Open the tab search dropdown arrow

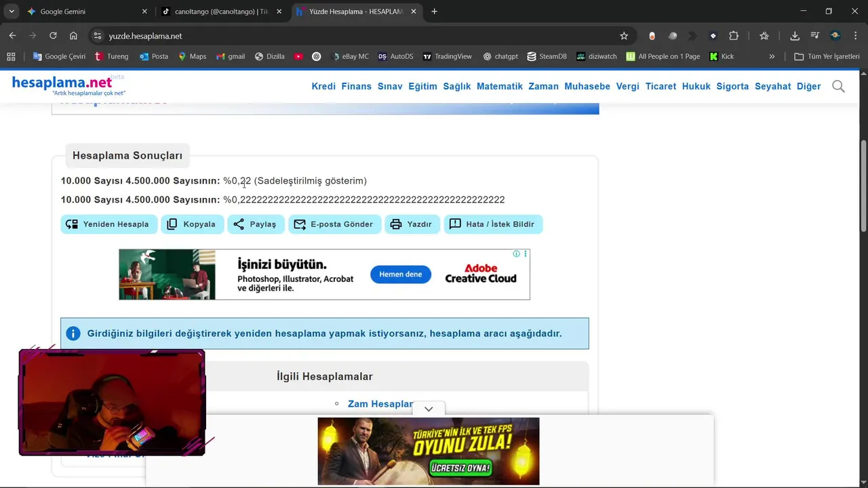12,12
